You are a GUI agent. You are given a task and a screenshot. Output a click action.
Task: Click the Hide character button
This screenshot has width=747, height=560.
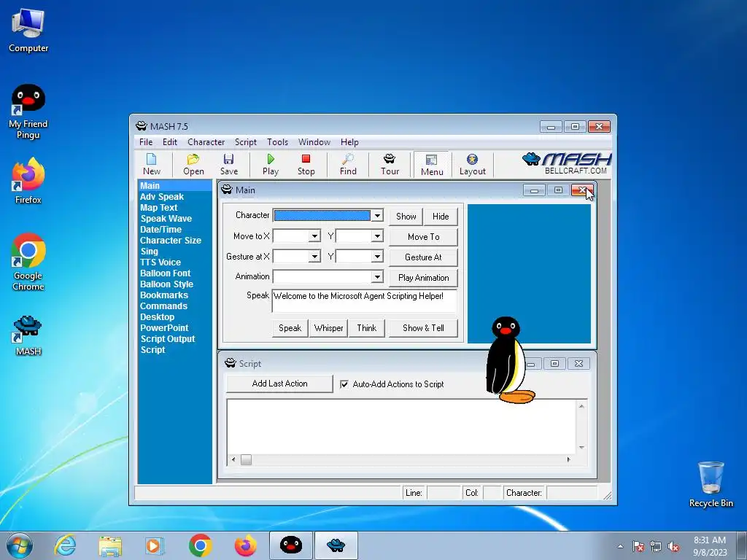441,216
